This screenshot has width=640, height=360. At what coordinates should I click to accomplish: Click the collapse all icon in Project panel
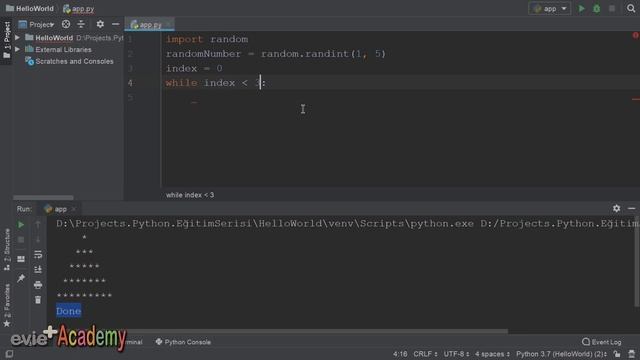[81, 24]
